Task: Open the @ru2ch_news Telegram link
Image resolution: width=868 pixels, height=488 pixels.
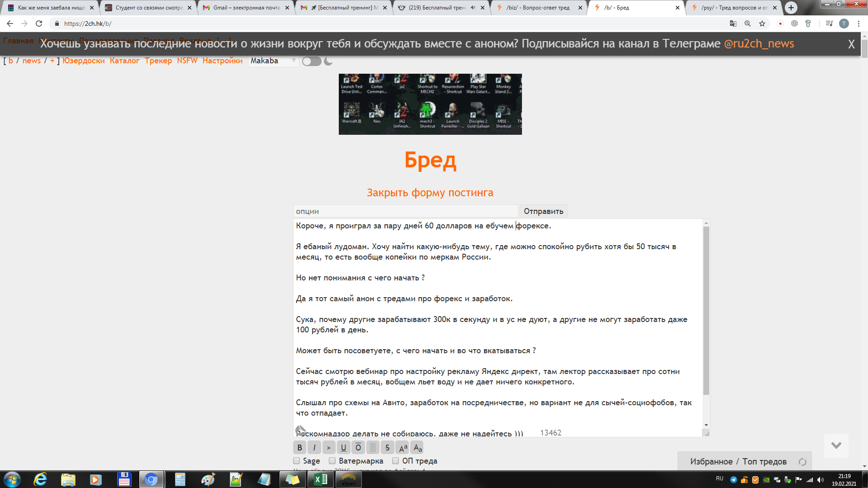Action: click(x=759, y=44)
